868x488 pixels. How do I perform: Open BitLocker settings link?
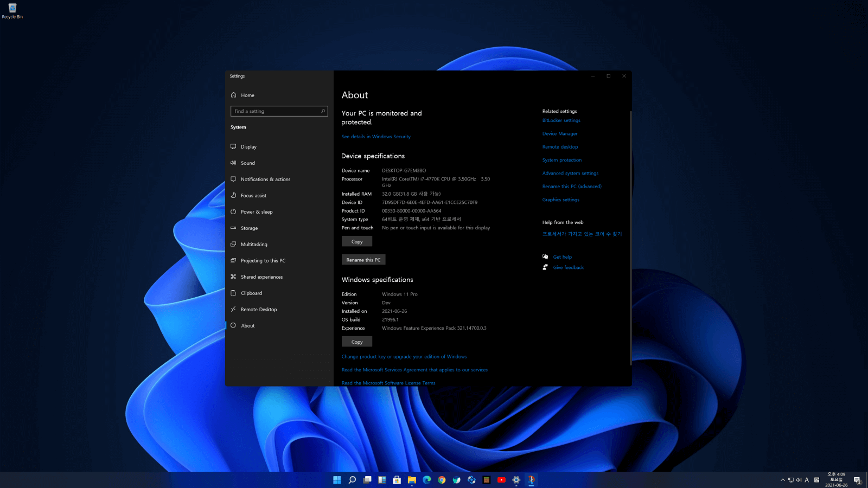click(x=561, y=120)
